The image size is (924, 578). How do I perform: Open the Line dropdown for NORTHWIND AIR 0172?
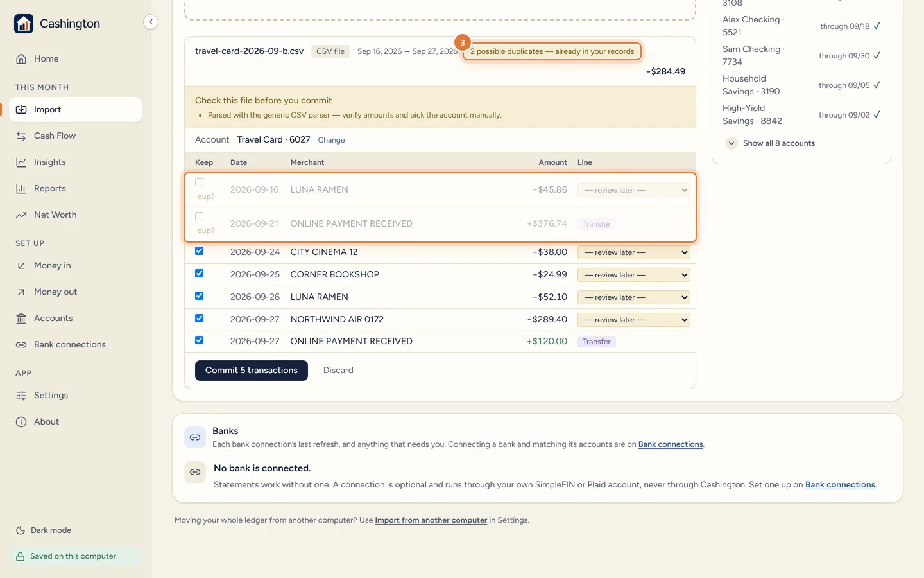634,320
